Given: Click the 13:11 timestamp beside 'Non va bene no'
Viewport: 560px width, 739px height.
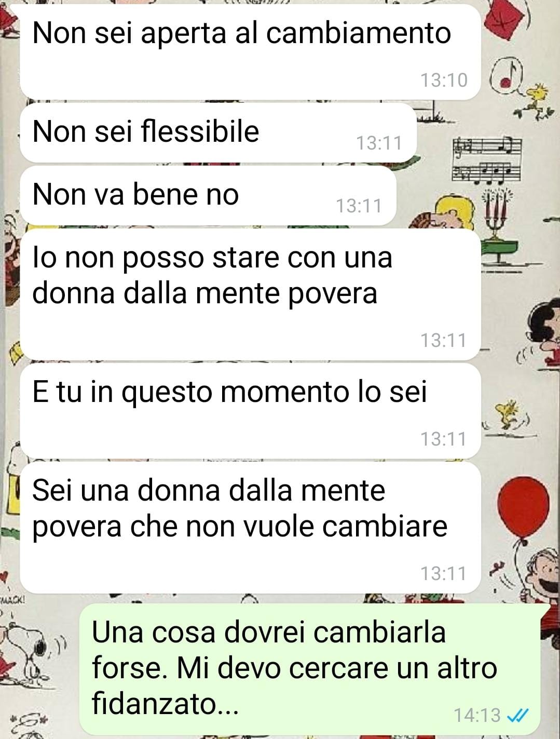Looking at the screenshot, I should click(359, 206).
